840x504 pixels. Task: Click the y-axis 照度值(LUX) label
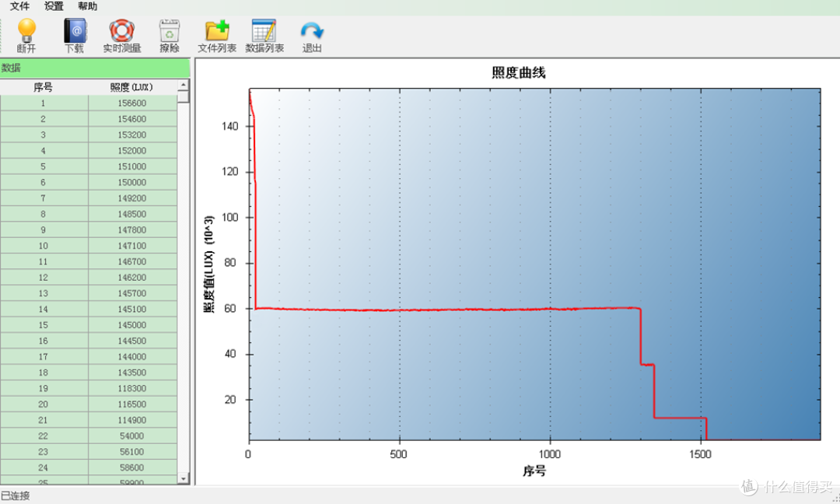tap(209, 264)
